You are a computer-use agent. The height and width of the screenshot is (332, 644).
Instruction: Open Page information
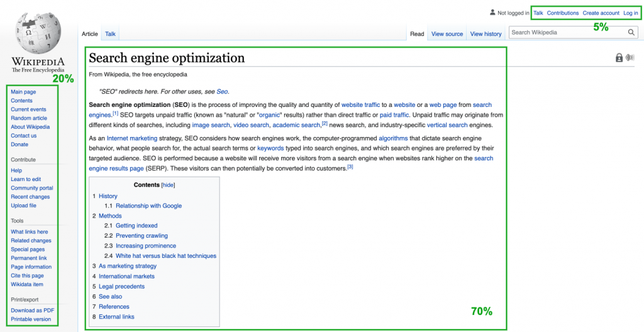31,267
